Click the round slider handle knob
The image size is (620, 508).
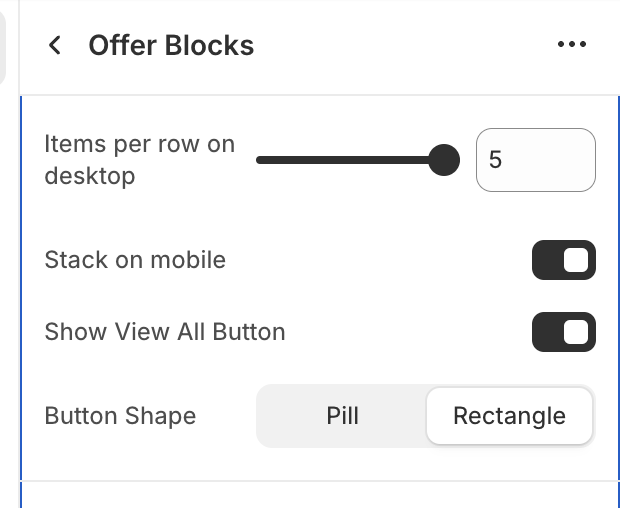(x=443, y=160)
